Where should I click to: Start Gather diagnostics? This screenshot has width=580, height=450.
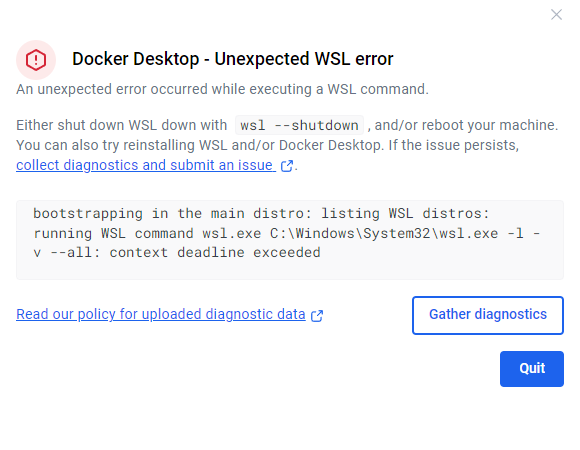(x=488, y=315)
